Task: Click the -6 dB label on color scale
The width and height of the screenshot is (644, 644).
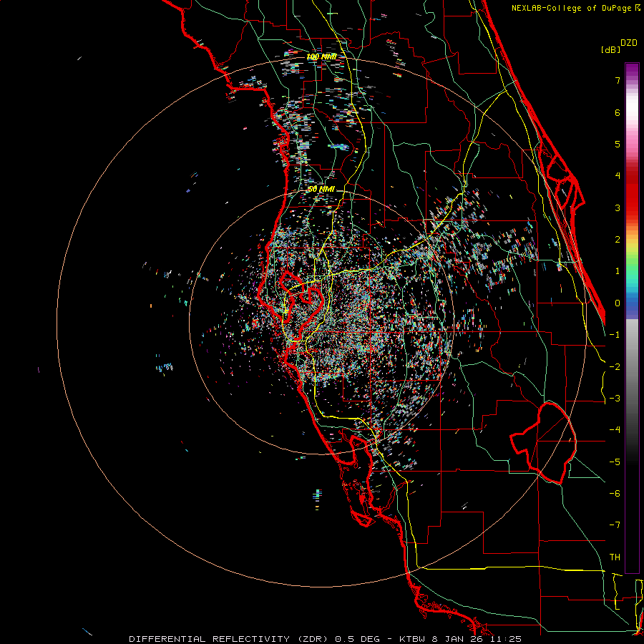Action: 615,493
